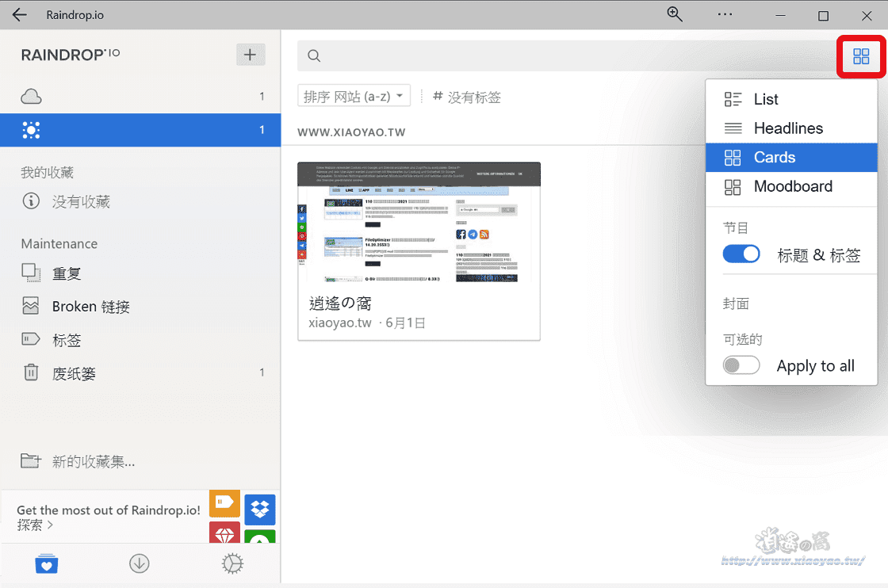Click the 我的收藏 section header

(x=47, y=172)
